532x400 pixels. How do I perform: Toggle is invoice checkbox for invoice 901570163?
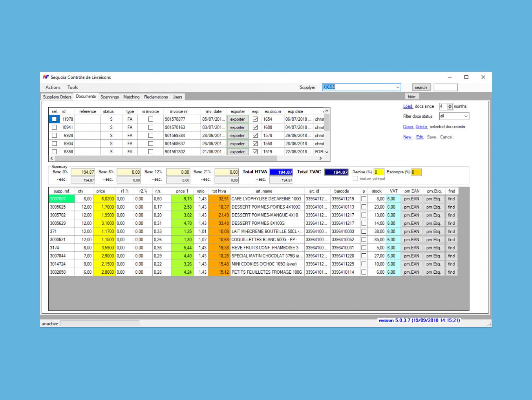150,127
